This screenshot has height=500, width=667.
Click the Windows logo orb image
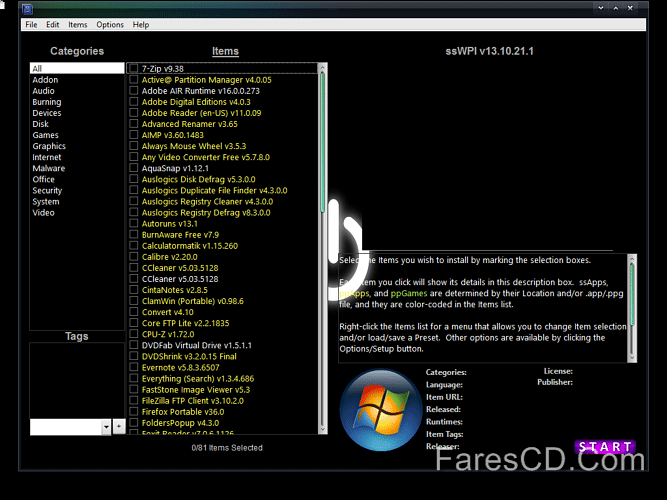point(381,410)
